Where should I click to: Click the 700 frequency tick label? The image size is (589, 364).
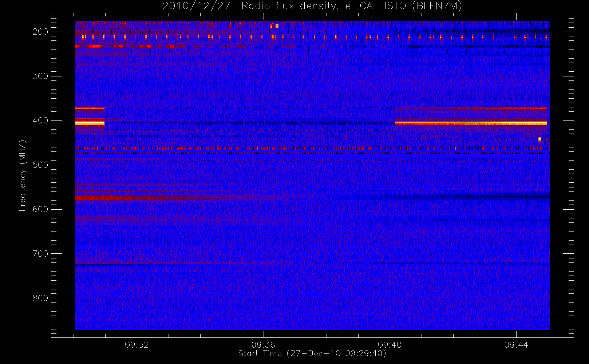40,254
